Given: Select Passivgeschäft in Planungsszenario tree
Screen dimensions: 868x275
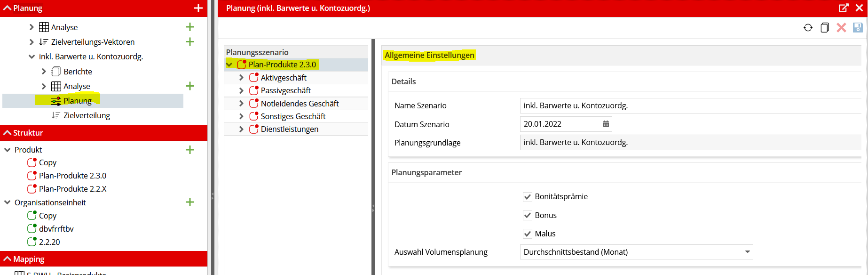Looking at the screenshot, I should (285, 90).
